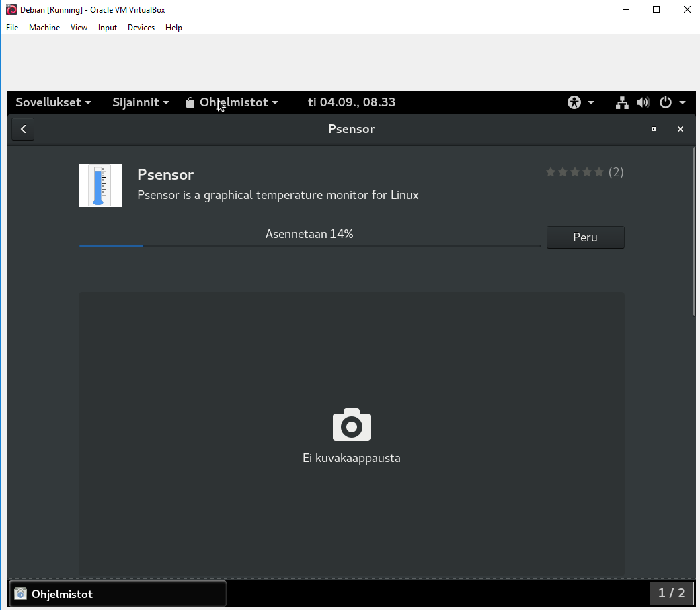700x610 pixels.
Task: Click the graphical temperature monitor description text
Action: [278, 195]
